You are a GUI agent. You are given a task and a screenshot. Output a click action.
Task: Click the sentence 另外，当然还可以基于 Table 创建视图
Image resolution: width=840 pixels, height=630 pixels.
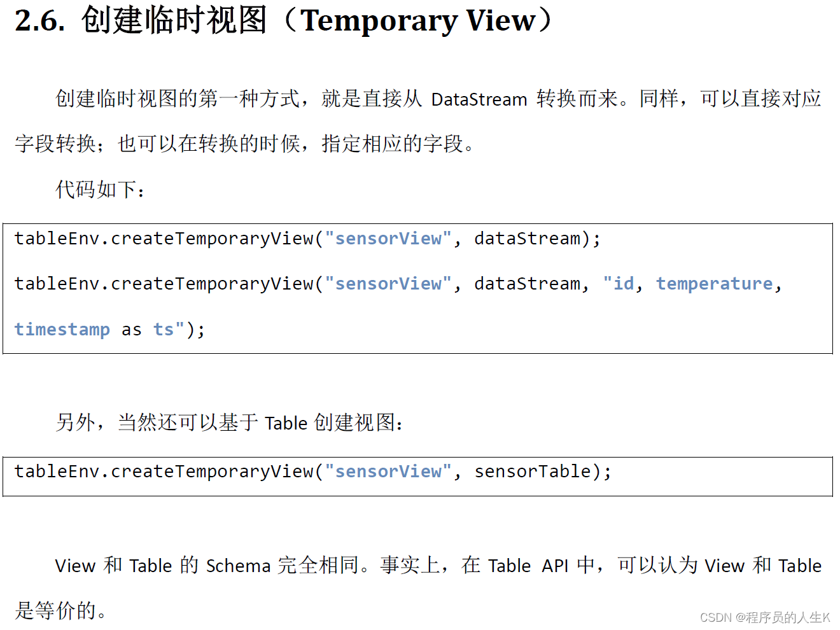[x=229, y=423]
